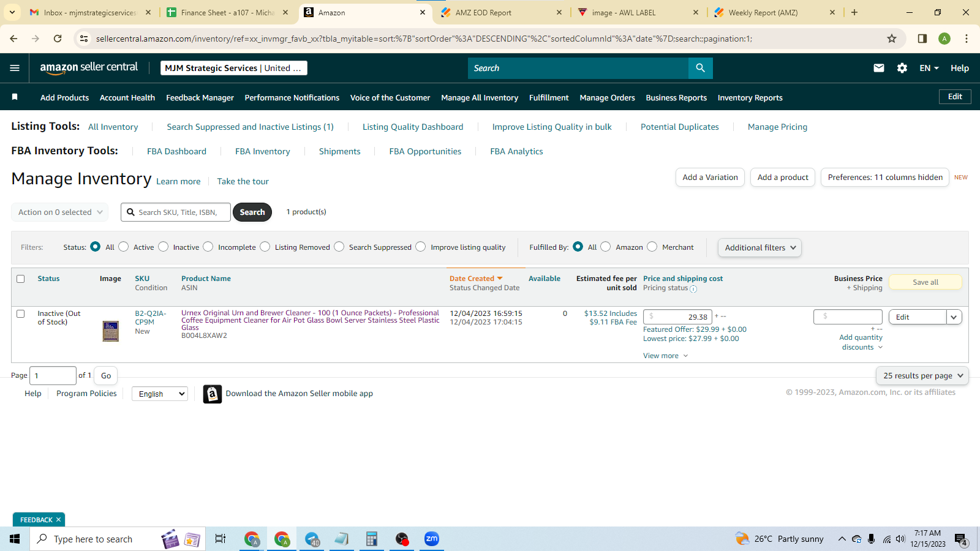The width and height of the screenshot is (980, 551).
Task: Click the browser back arrow
Action: [14, 39]
